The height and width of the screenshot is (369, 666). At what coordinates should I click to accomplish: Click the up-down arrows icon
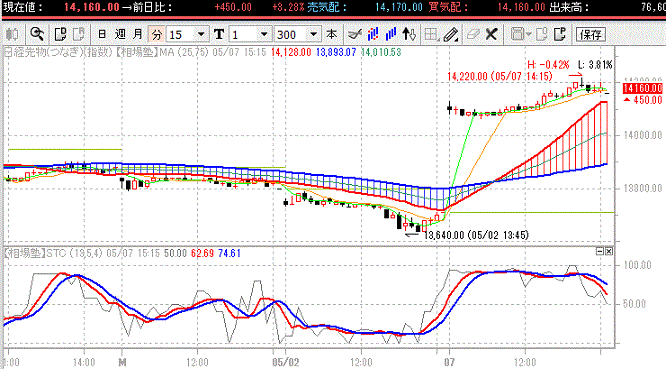point(409,34)
